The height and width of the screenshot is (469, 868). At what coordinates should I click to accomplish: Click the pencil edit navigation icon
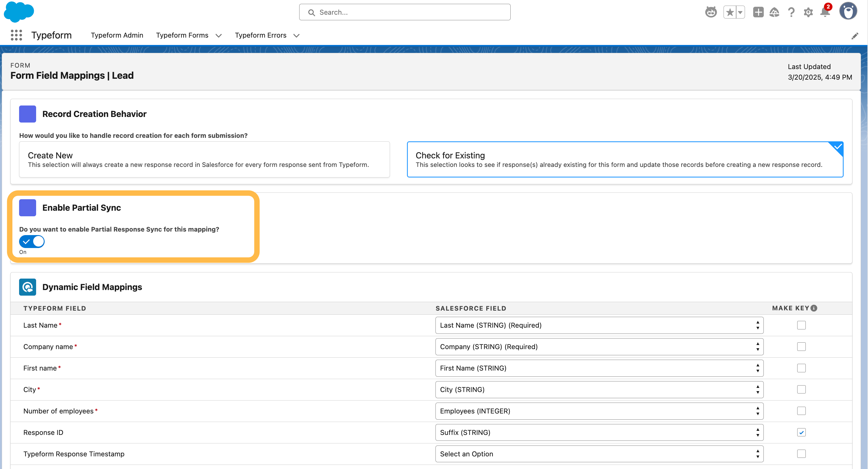[x=855, y=36]
